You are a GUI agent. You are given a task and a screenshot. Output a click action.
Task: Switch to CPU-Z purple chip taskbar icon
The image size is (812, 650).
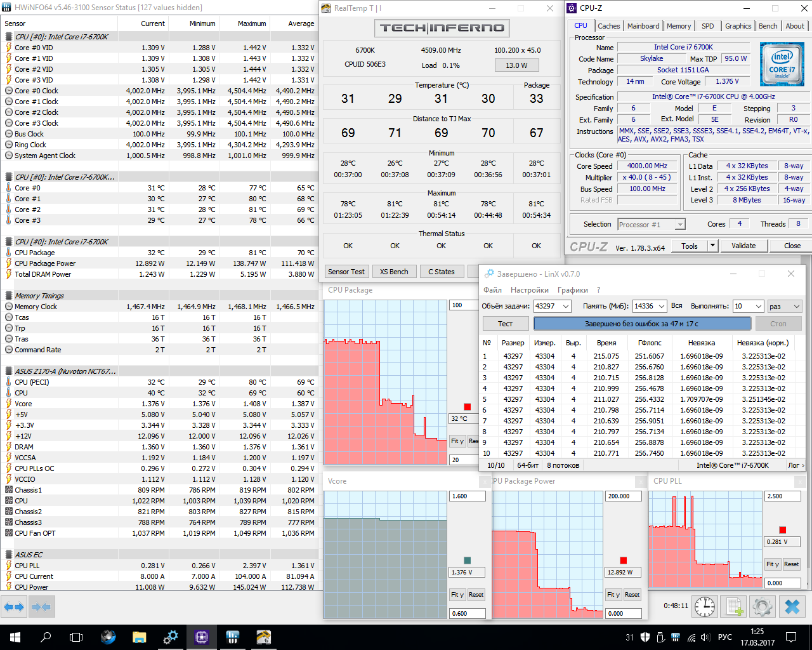[202, 637]
